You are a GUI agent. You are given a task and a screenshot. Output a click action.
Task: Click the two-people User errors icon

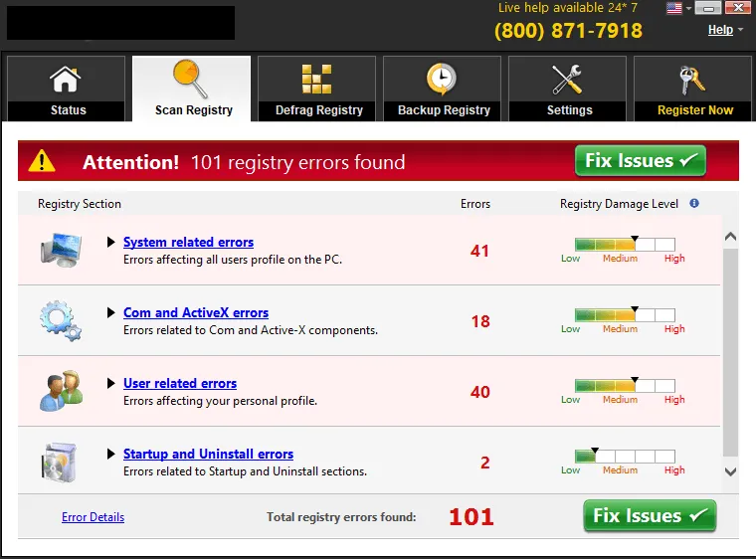tap(62, 391)
